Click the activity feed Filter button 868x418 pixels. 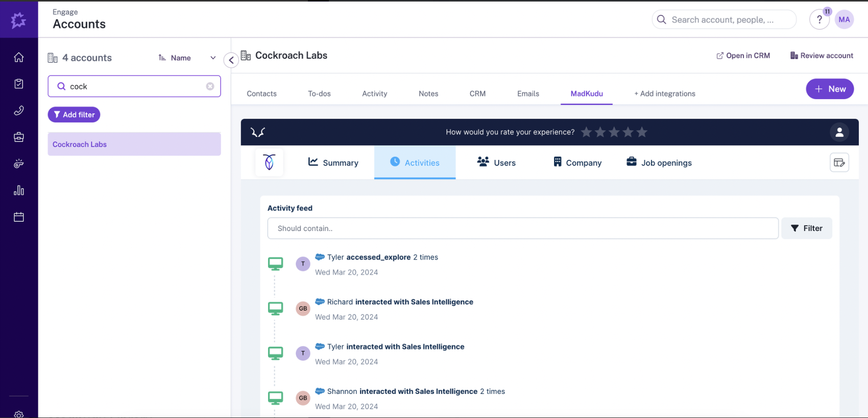coord(807,228)
